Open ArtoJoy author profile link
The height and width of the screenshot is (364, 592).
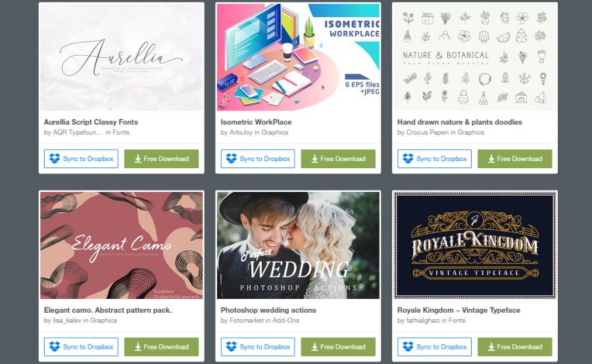pyautogui.click(x=241, y=133)
